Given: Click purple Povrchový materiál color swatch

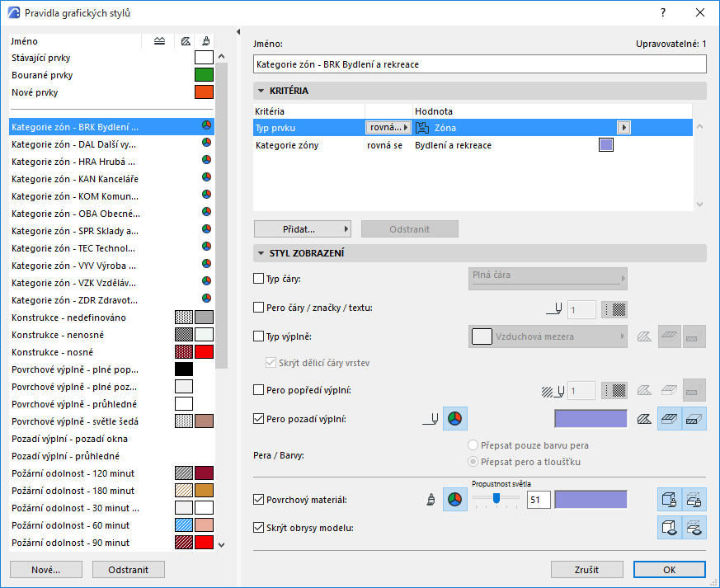Looking at the screenshot, I should (x=591, y=500).
